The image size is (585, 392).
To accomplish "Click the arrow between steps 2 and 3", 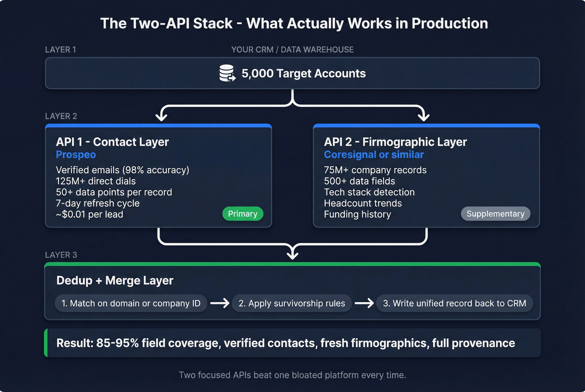I will pos(364,303).
